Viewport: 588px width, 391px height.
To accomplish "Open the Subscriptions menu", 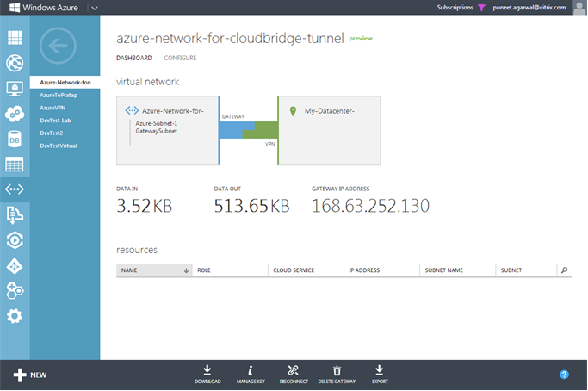I will point(455,7).
